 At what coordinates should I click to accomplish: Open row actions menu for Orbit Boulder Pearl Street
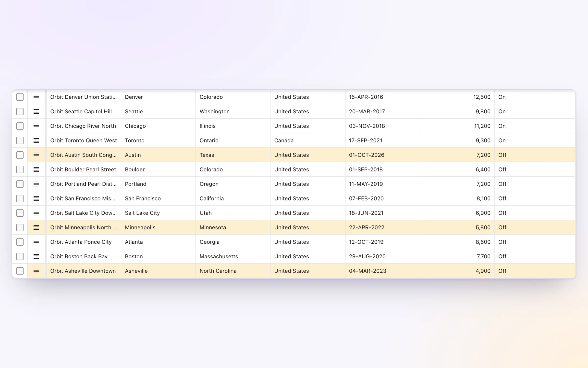pyautogui.click(x=36, y=170)
